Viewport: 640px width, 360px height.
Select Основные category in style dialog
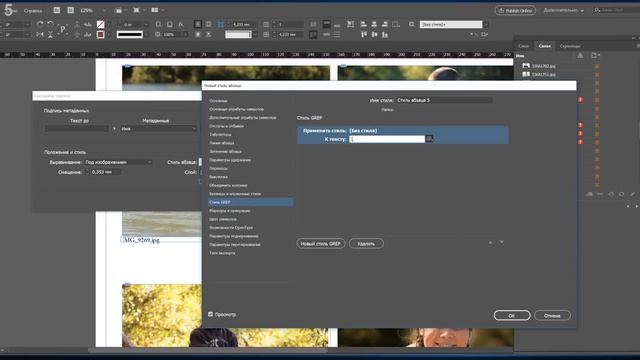[x=218, y=100]
